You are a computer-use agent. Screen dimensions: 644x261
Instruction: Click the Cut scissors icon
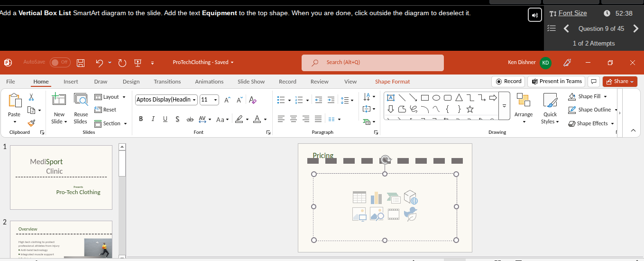(x=31, y=97)
